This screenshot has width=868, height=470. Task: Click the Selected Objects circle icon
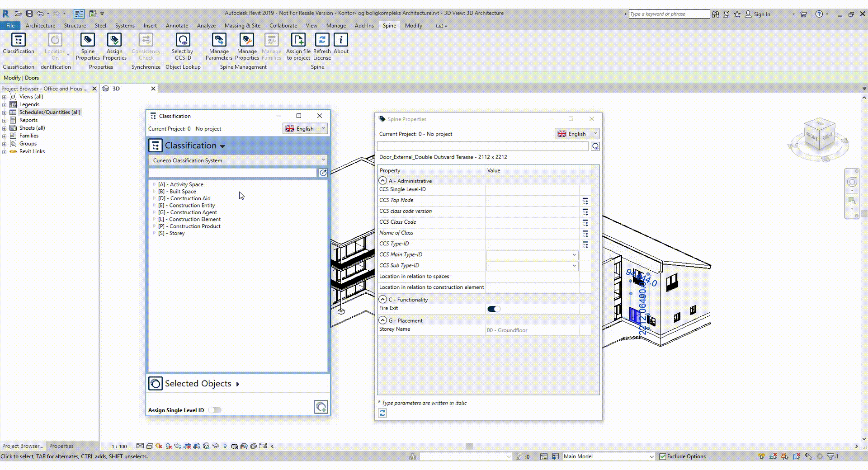[x=156, y=384]
